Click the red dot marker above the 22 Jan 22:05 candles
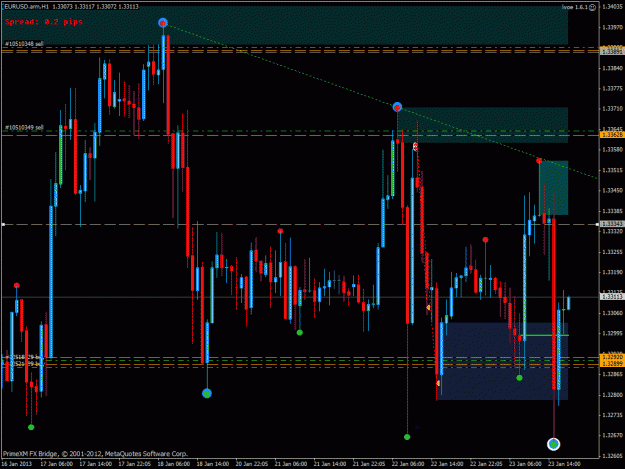 pos(485,239)
